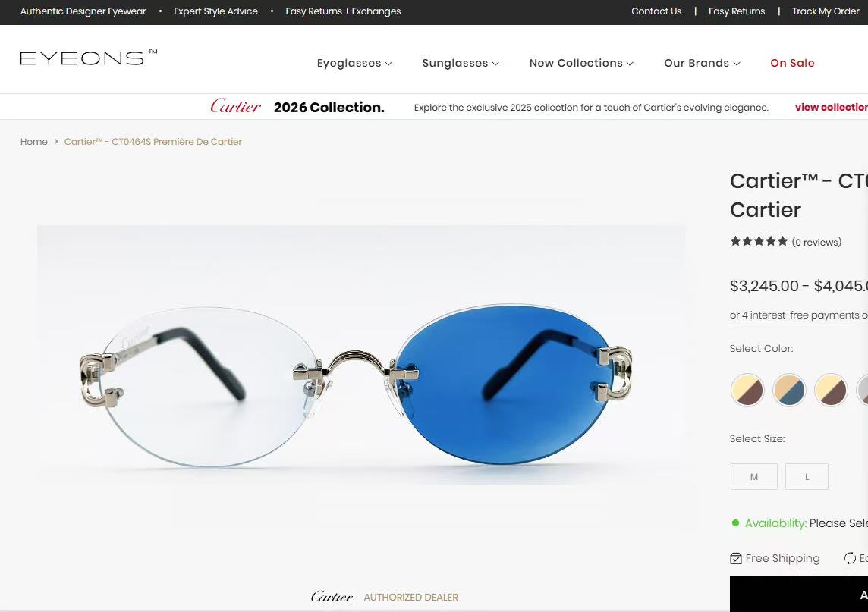The width and height of the screenshot is (868, 612).
Task: Choose the first brown lens color swatch
Action: [x=747, y=390]
